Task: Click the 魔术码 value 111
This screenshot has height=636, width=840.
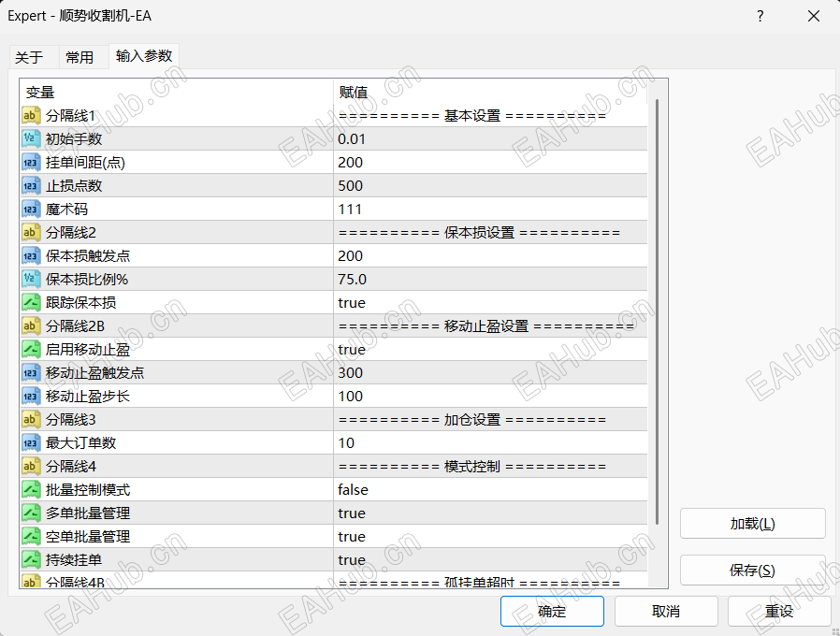Action: (x=350, y=209)
